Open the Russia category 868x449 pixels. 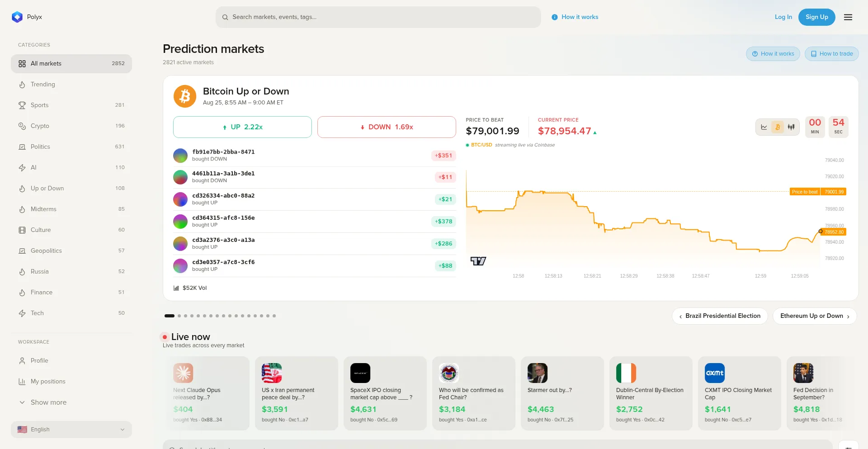coord(71,272)
